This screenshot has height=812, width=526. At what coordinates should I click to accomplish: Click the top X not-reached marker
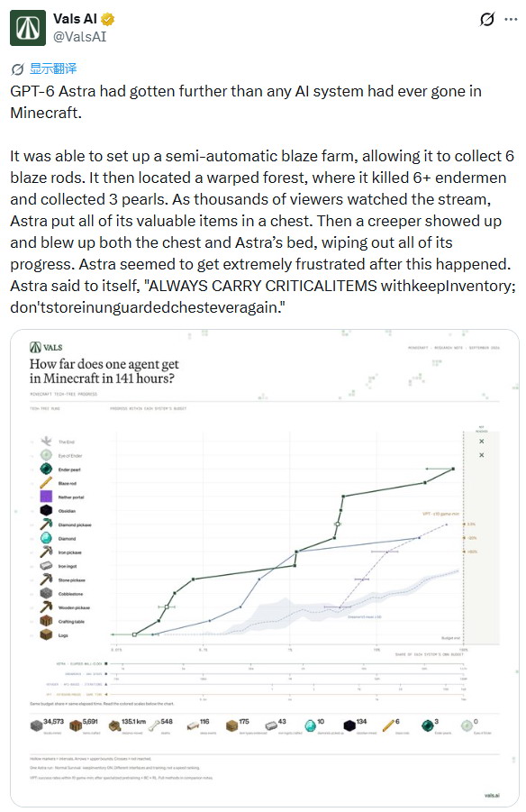[x=482, y=442]
